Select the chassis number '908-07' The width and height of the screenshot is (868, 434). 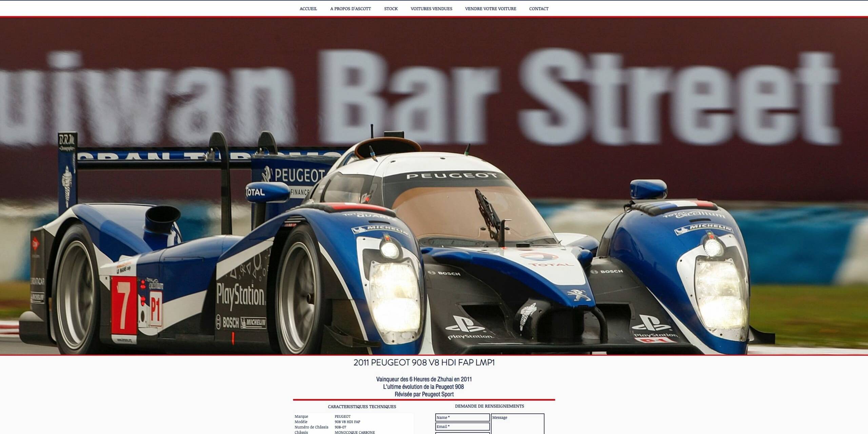click(x=340, y=427)
